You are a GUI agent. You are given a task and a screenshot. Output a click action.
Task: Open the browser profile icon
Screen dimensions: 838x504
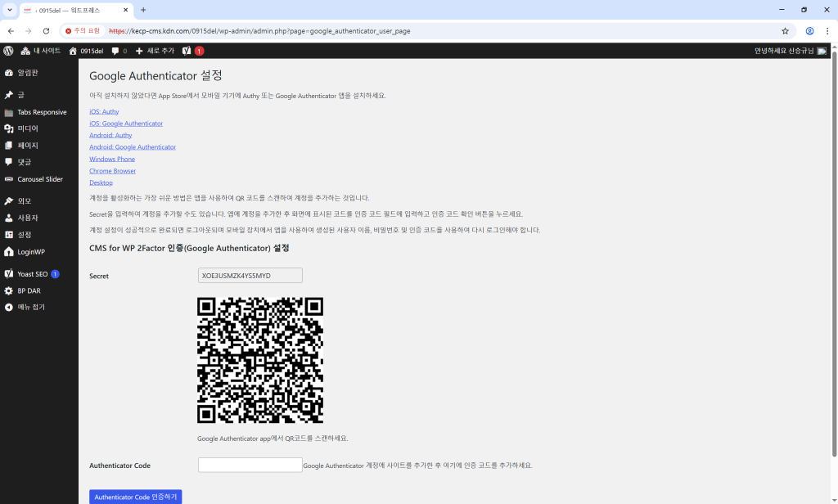coord(809,31)
